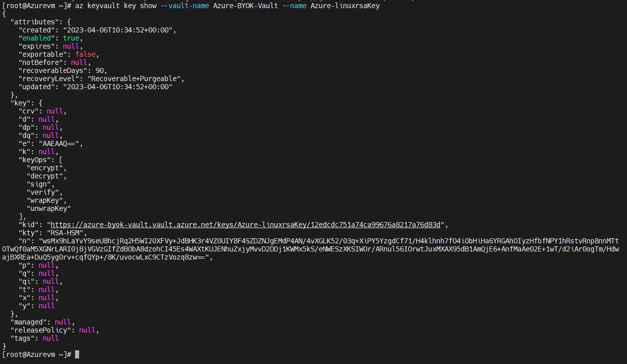Click the vault name "Azure-BYOK-Vault" in command
The image size is (627, 364).
(x=247, y=6)
